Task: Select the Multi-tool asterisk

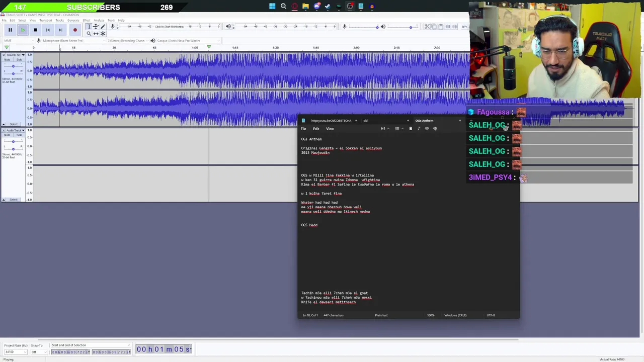Action: [103, 33]
